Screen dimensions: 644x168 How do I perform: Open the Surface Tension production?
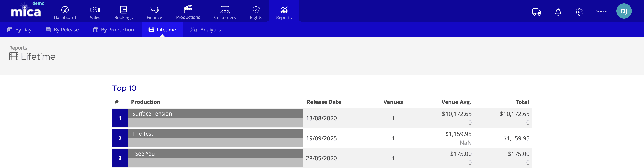[x=152, y=114]
